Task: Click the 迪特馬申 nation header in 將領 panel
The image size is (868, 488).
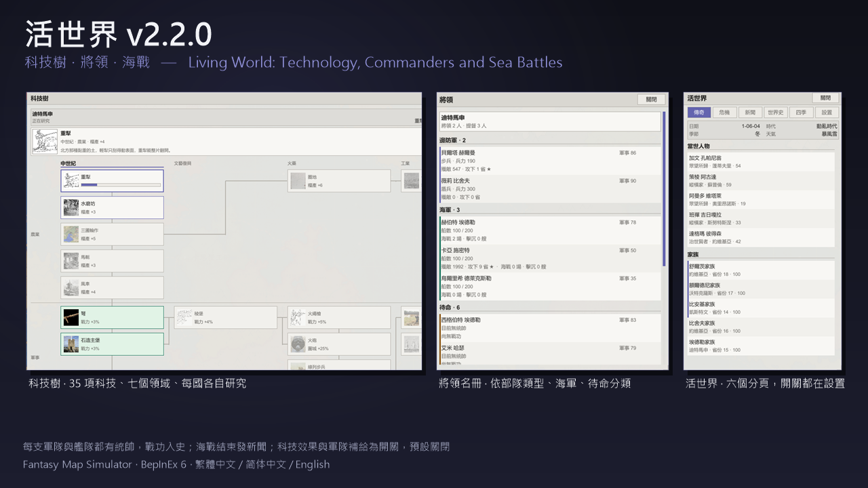Action: [550, 121]
